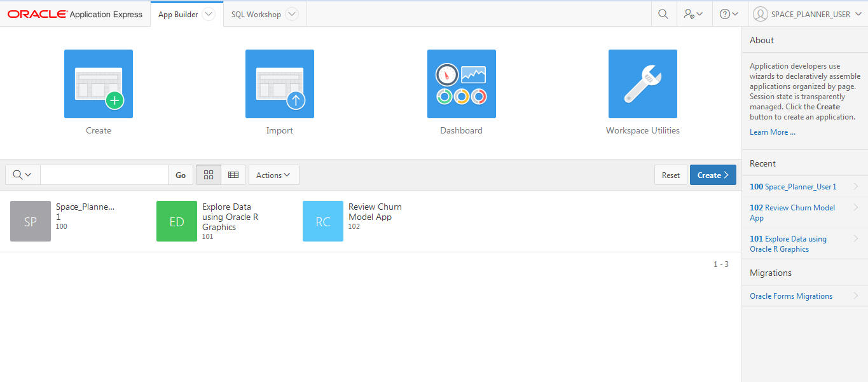Image resolution: width=868 pixels, height=382 pixels.
Task: Click the blue Create button
Action: tap(713, 175)
